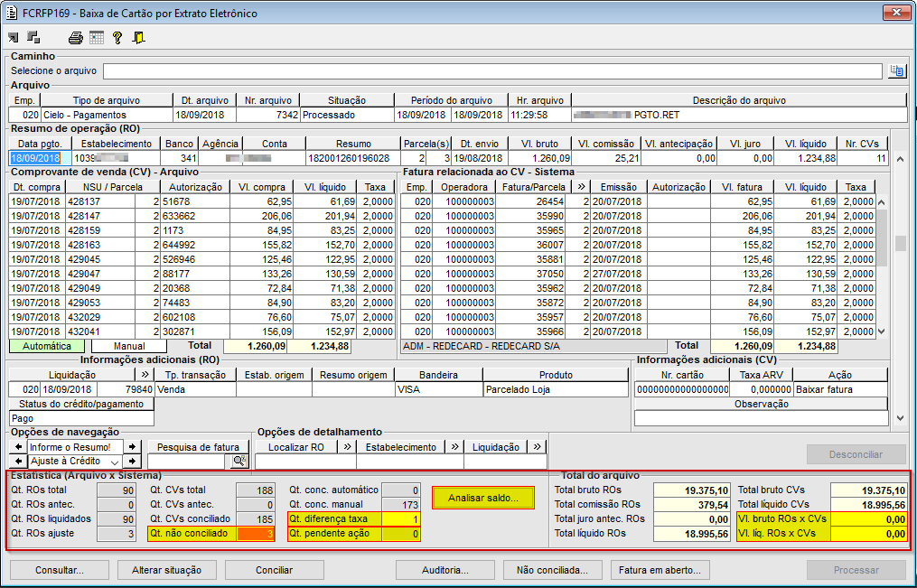Select the Automática conciliation mode
Viewport: 917px width, 588px height.
click(x=46, y=346)
